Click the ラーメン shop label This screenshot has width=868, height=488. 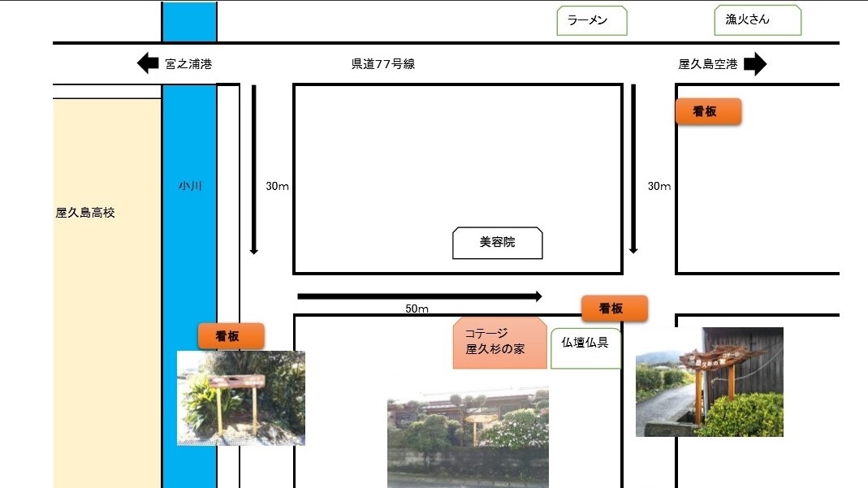[592, 20]
